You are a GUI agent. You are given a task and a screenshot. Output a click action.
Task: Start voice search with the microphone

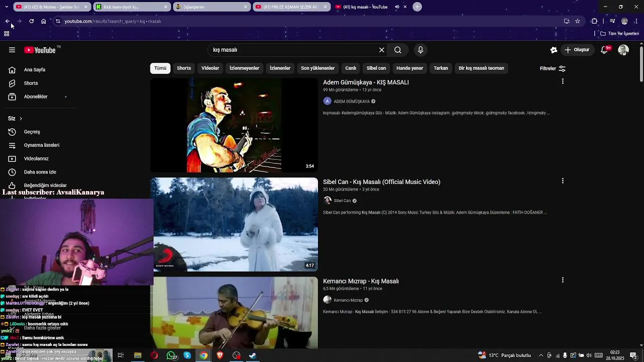(x=421, y=50)
